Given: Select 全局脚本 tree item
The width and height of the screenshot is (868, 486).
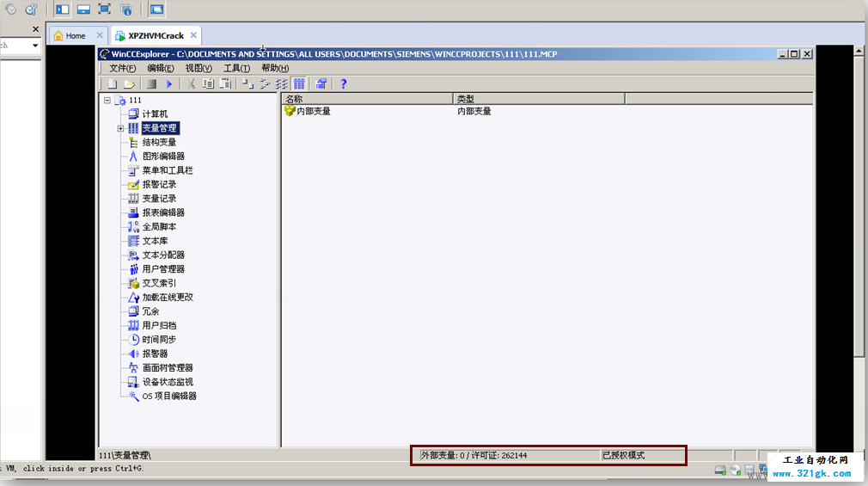Looking at the screenshot, I should pos(160,226).
